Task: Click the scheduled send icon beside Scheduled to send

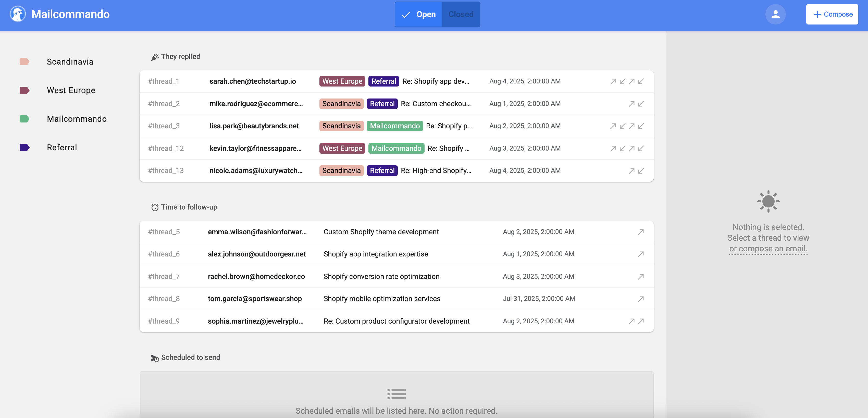Action: [x=155, y=358]
